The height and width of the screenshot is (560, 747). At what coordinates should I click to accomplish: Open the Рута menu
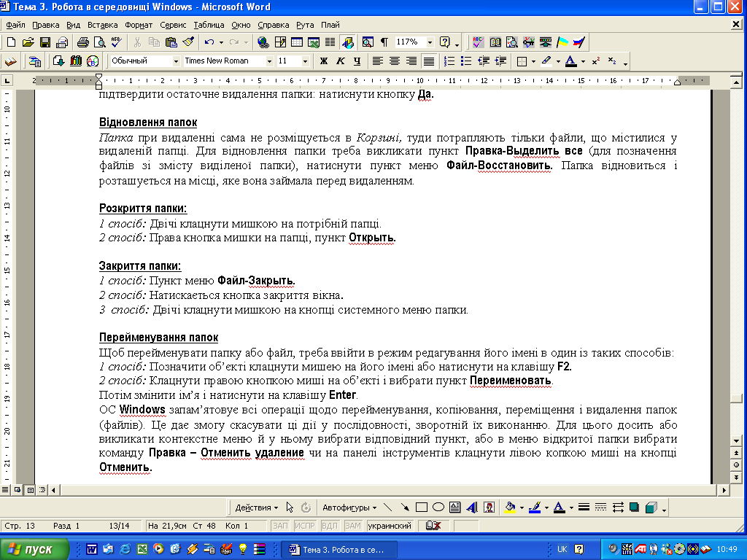[x=305, y=25]
